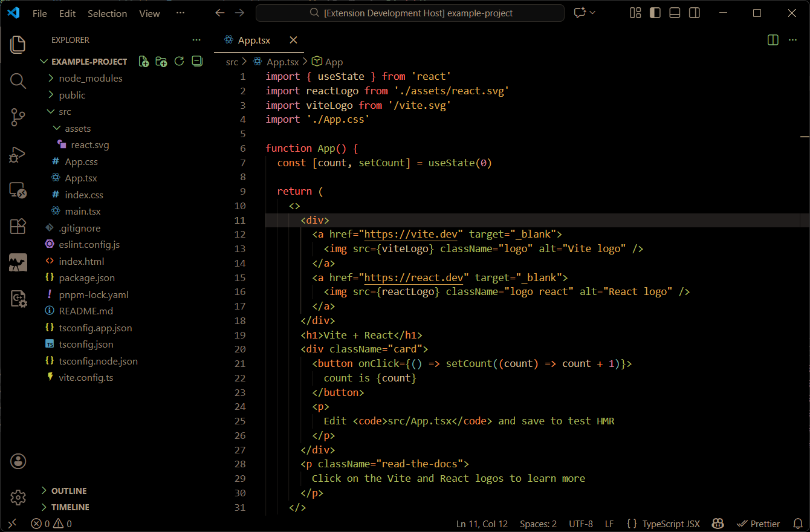Open editor more actions ellipsis menu
The height and width of the screenshot is (532, 810).
click(x=792, y=40)
